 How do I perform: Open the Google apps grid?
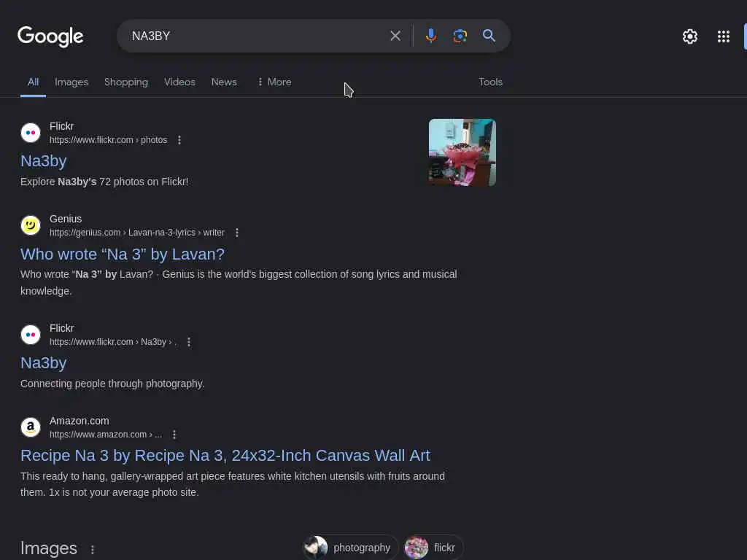pyautogui.click(x=723, y=36)
